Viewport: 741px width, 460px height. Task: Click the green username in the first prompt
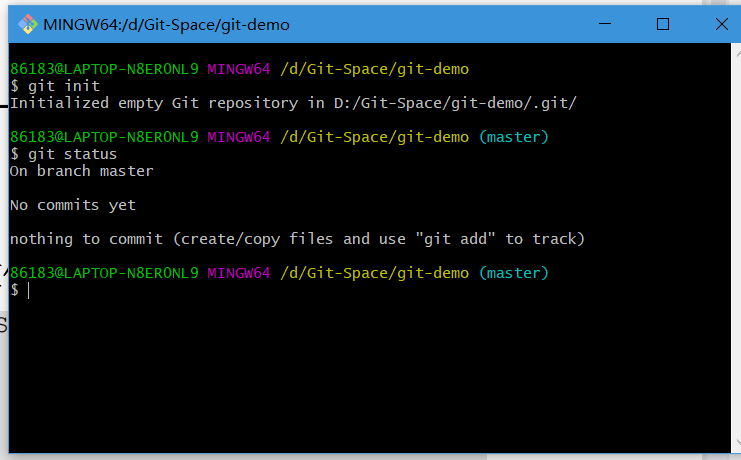pos(104,69)
